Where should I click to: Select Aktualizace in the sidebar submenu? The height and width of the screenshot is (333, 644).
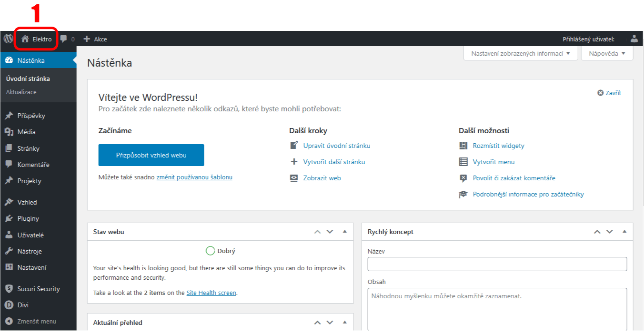click(21, 92)
